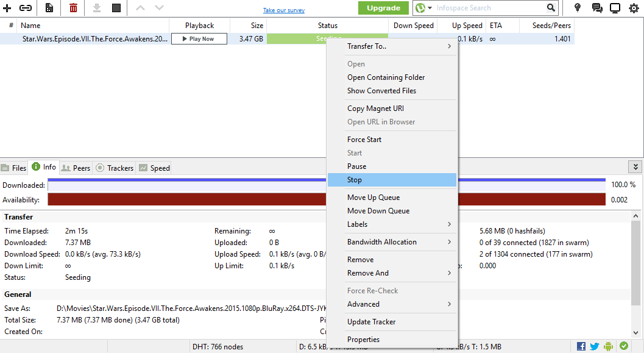Image resolution: width=644 pixels, height=353 pixels.
Task: Click the Facebook share icon
Action: point(580,346)
